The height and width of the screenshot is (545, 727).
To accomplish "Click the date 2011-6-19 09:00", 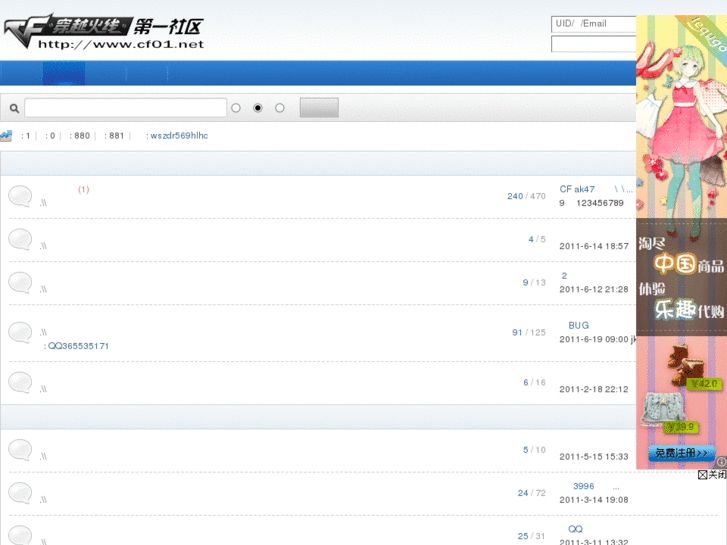I will (x=594, y=340).
